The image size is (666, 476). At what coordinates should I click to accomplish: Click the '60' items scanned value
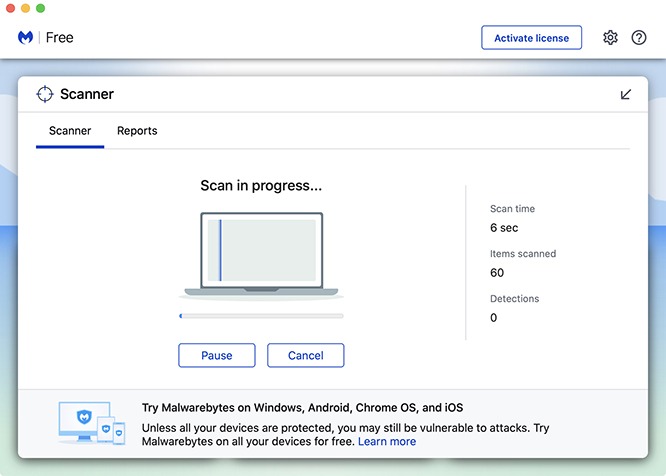[497, 273]
